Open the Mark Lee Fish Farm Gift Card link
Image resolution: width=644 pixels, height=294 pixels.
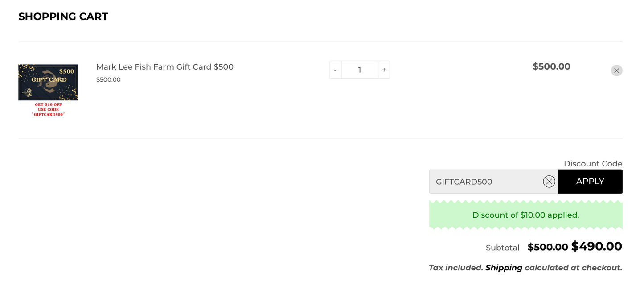pyautogui.click(x=165, y=66)
